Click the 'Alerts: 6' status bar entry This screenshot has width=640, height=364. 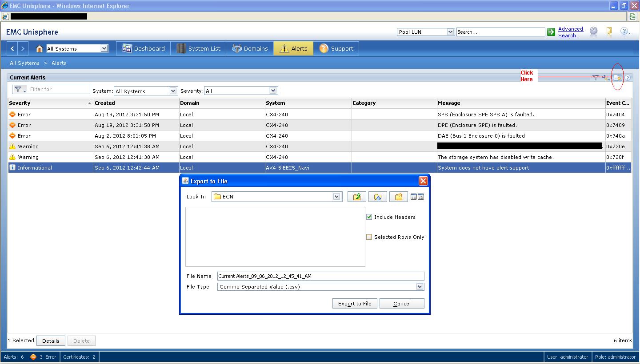[x=14, y=356]
